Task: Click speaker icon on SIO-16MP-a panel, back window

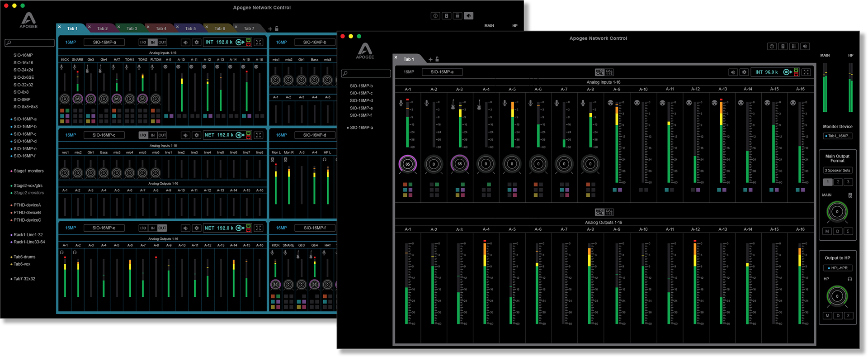Action: [x=185, y=42]
